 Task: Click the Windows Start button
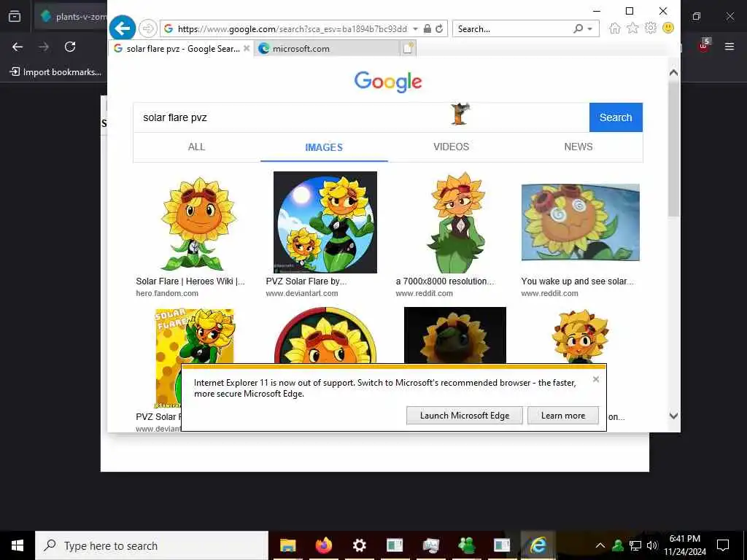tap(18, 545)
